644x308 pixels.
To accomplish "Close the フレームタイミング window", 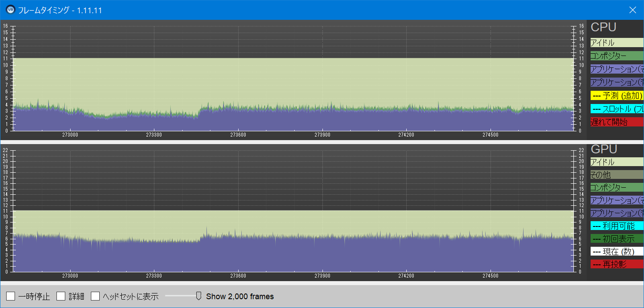I will pyautogui.click(x=633, y=10).
